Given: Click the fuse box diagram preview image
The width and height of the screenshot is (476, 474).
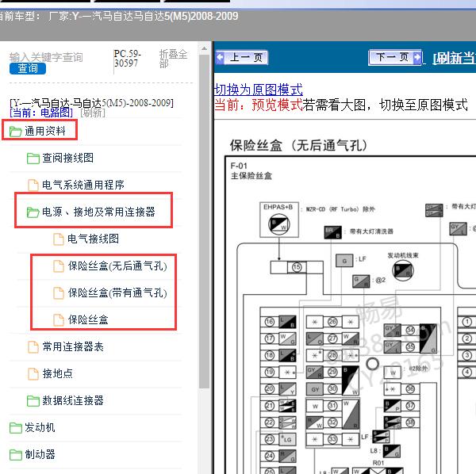Looking at the screenshot, I should click(x=351, y=315).
